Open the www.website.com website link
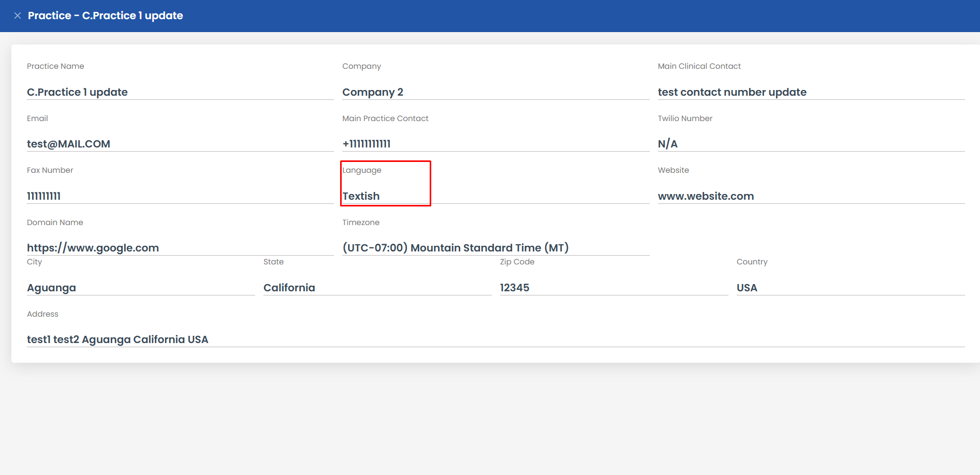This screenshot has height=475, width=980. coord(706,196)
